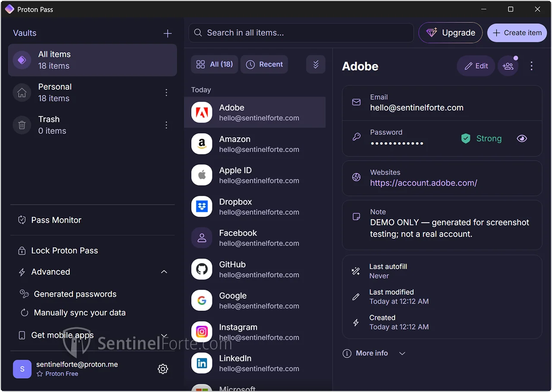This screenshot has width=552, height=392.
Task: Click the email hello@sentinelforte.com in details
Action: click(x=417, y=108)
